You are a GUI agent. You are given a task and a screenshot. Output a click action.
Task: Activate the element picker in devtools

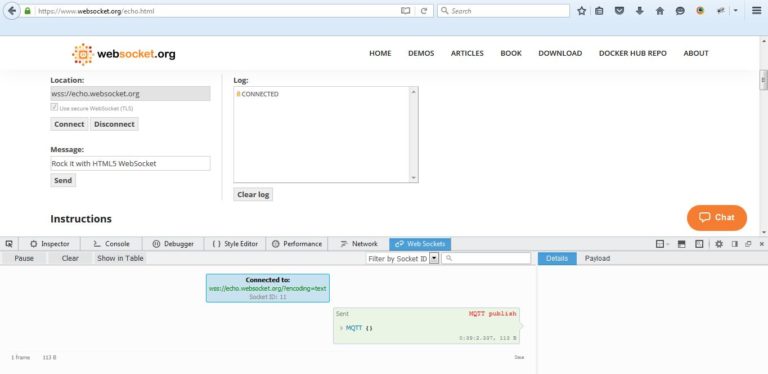tap(9, 244)
